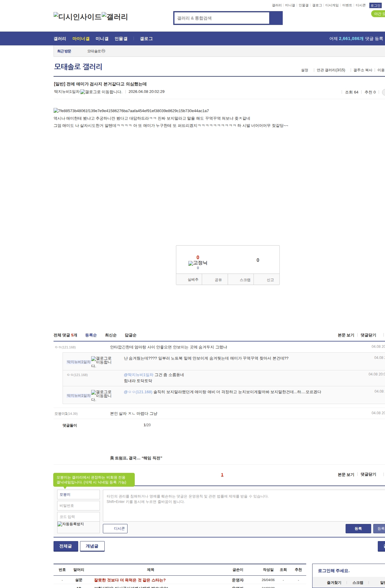385x588 pixels.
Task: Click the 로그인 button at the top
Action: pos(375,5)
